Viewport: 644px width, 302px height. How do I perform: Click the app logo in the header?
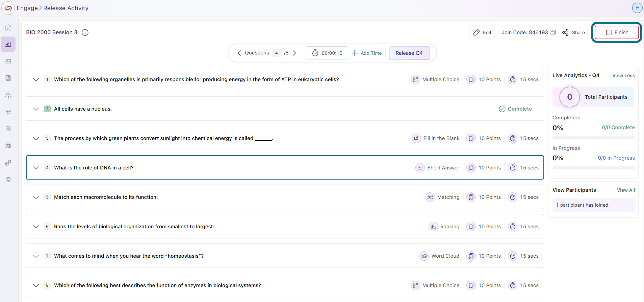point(8,8)
